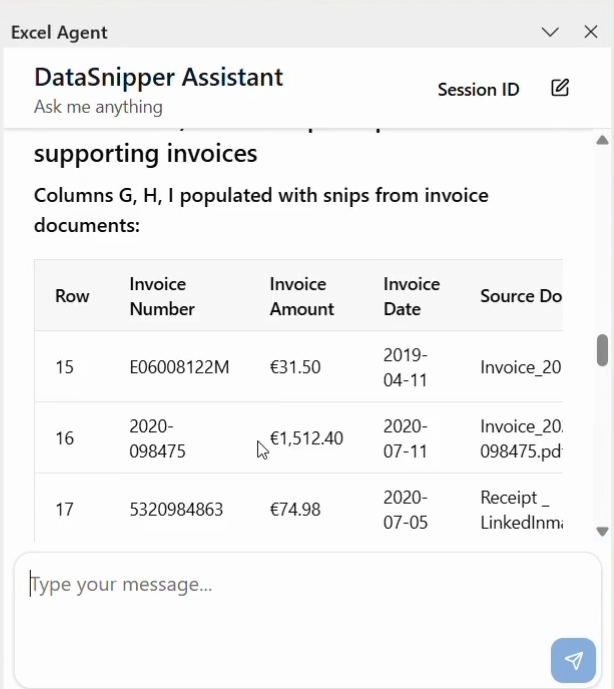614x689 pixels.
Task: Click the scroll down arrow in chat
Action: pos(602,532)
